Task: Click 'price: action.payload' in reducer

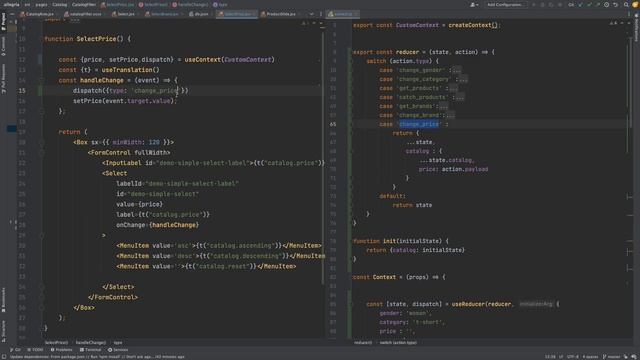Action: [453, 169]
